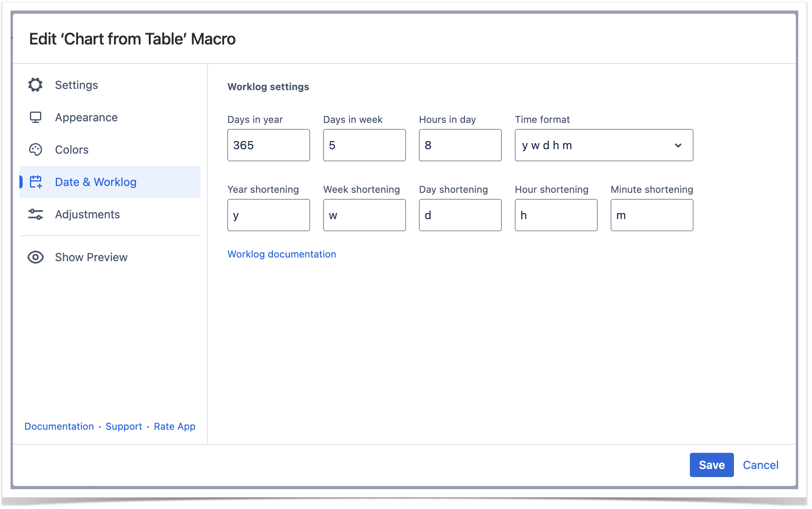Expand the Time format dropdown arrow
The height and width of the screenshot is (509, 812).
point(678,145)
